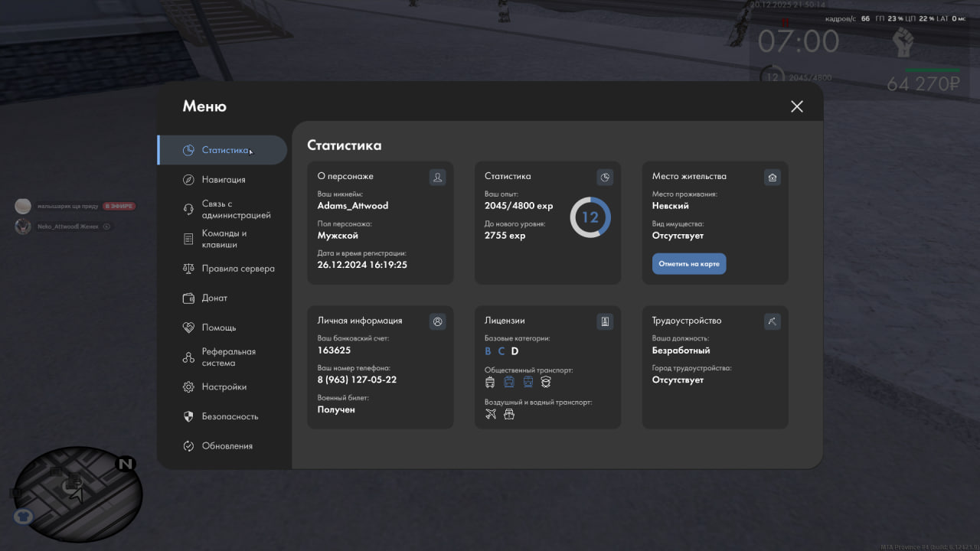The height and width of the screenshot is (551, 980).
Task: Click the document icon in Лицензии card
Action: [x=605, y=322]
